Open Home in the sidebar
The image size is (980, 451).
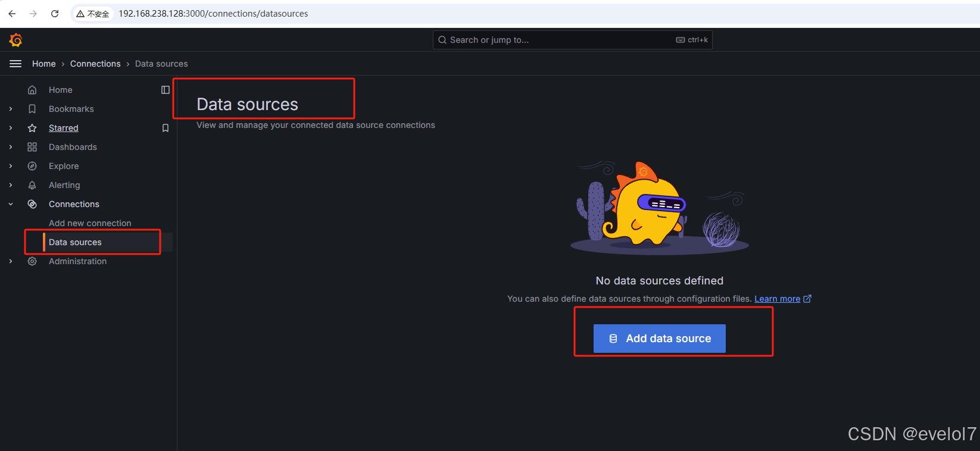pyautogui.click(x=61, y=90)
